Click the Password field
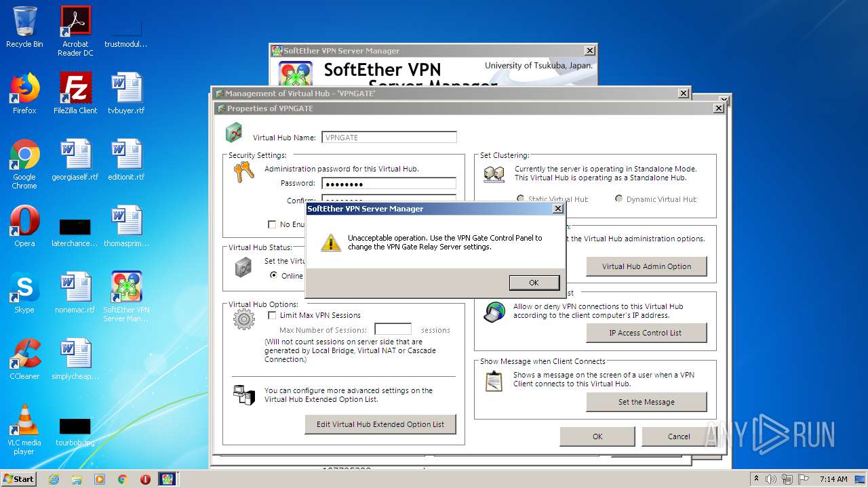Image resolution: width=868 pixels, height=488 pixels. point(389,184)
